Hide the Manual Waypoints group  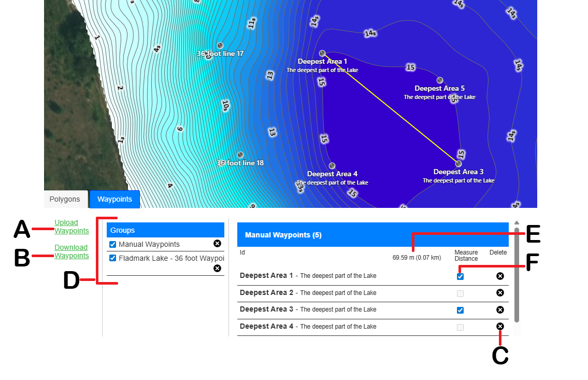point(112,245)
